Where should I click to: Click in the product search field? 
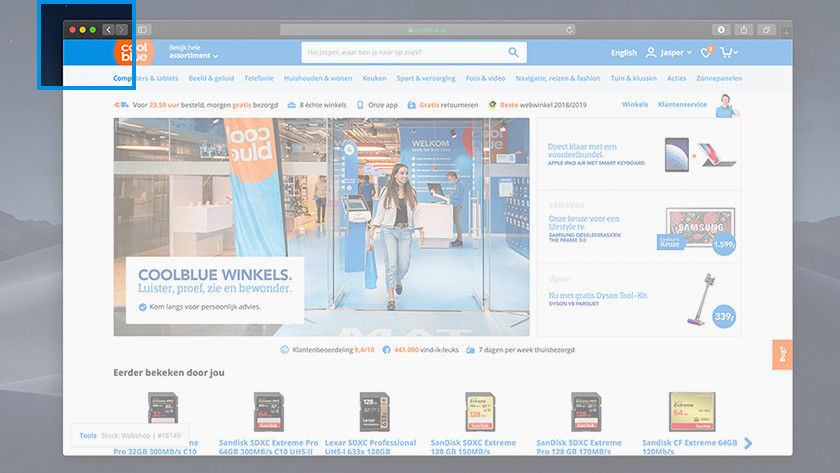405,53
